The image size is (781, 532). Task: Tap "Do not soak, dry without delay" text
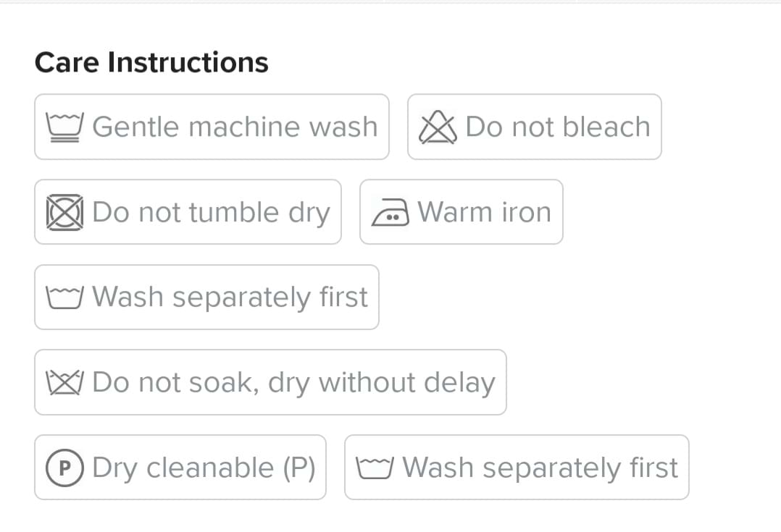[293, 382]
